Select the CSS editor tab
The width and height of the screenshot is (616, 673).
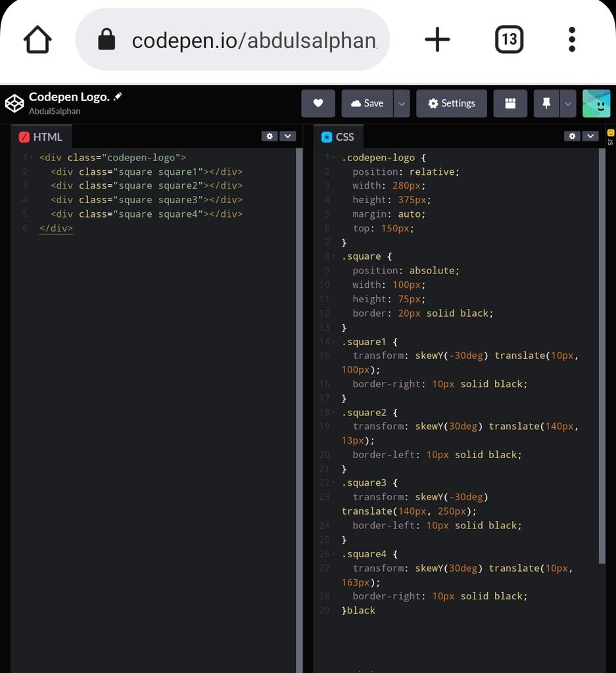point(338,137)
